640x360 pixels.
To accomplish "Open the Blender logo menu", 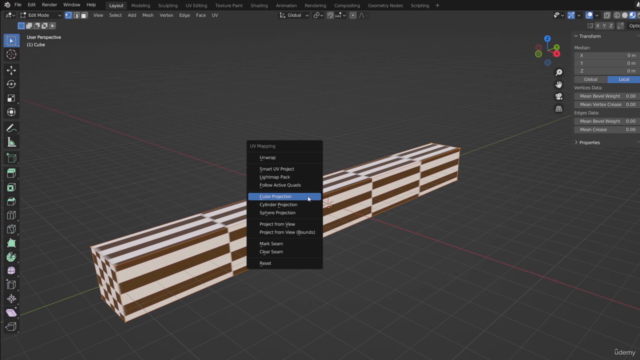I will pyautogui.click(x=7, y=5).
